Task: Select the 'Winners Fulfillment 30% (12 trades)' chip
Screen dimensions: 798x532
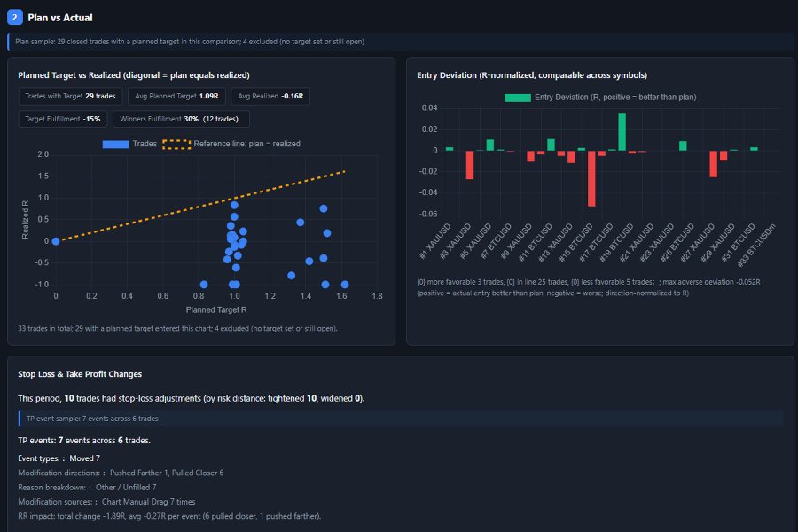Action: [x=181, y=119]
